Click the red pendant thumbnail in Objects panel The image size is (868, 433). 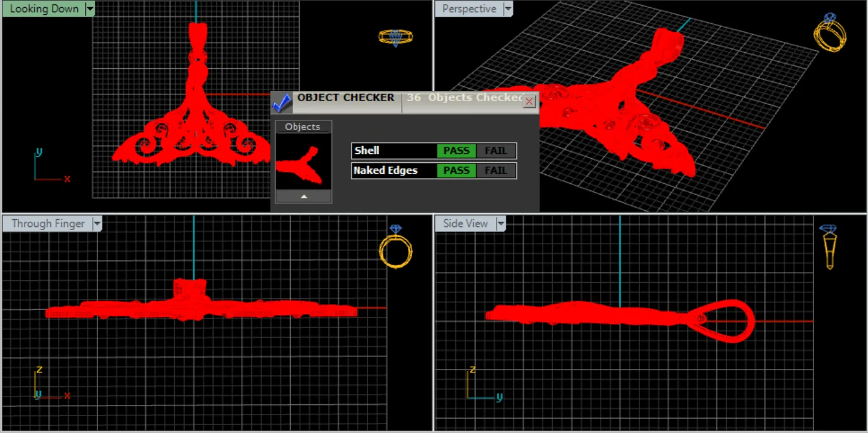(303, 162)
